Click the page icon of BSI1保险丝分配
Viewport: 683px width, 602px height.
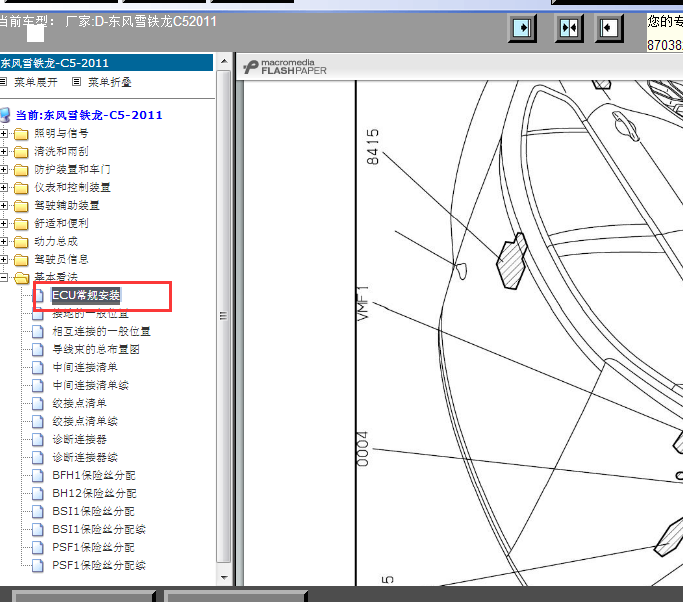point(38,511)
